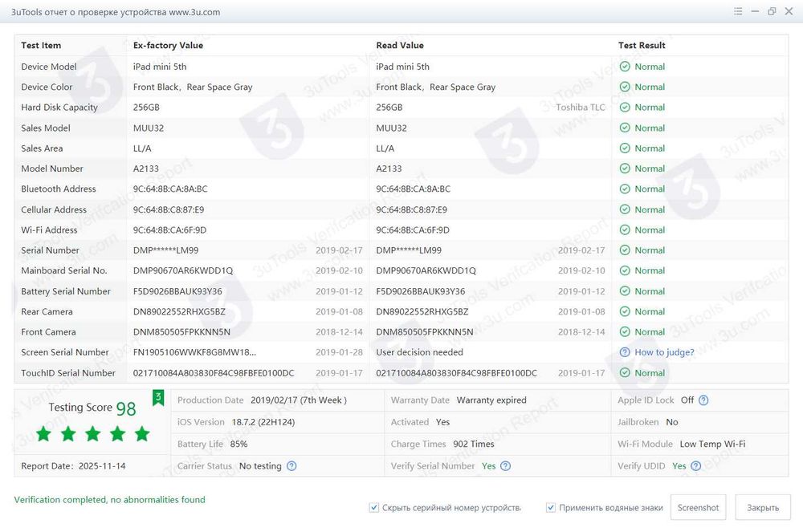
Task: Click the help icon next to Apple ID Lock
Action: pyautogui.click(x=703, y=400)
